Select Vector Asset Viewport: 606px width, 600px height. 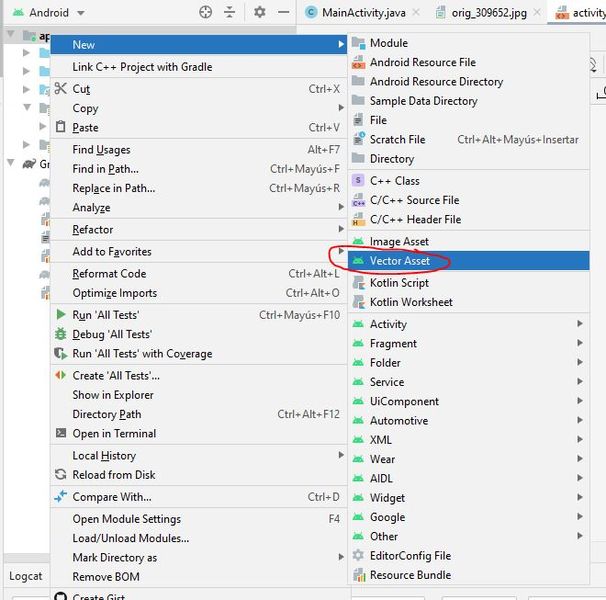coord(469,261)
